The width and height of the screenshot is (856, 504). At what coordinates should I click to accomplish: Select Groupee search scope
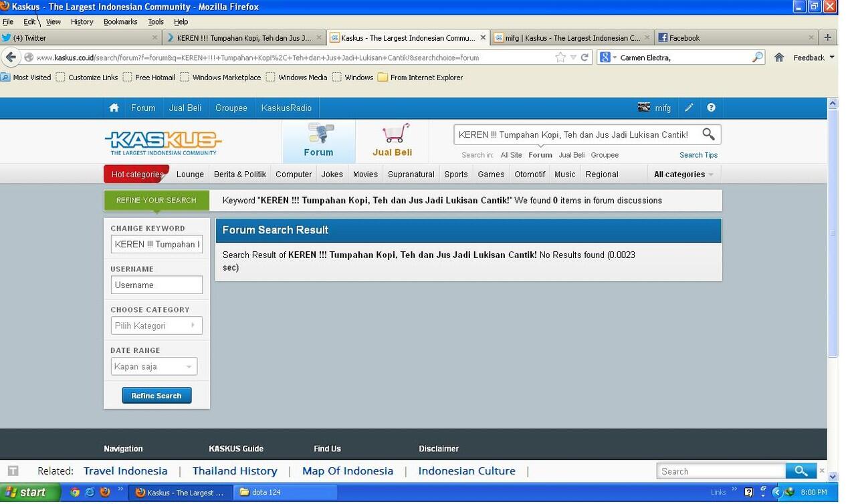point(605,155)
